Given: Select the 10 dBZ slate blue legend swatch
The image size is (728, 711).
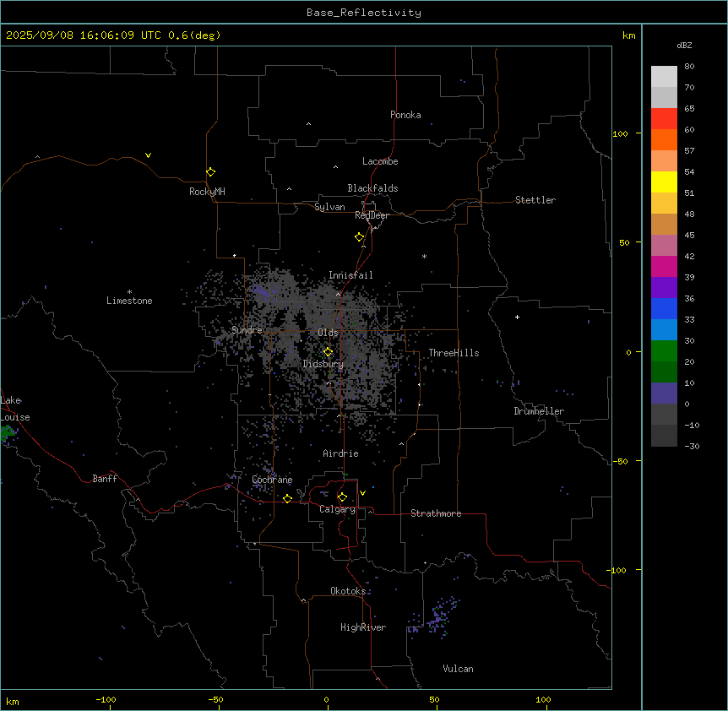Looking at the screenshot, I should coord(664,393).
